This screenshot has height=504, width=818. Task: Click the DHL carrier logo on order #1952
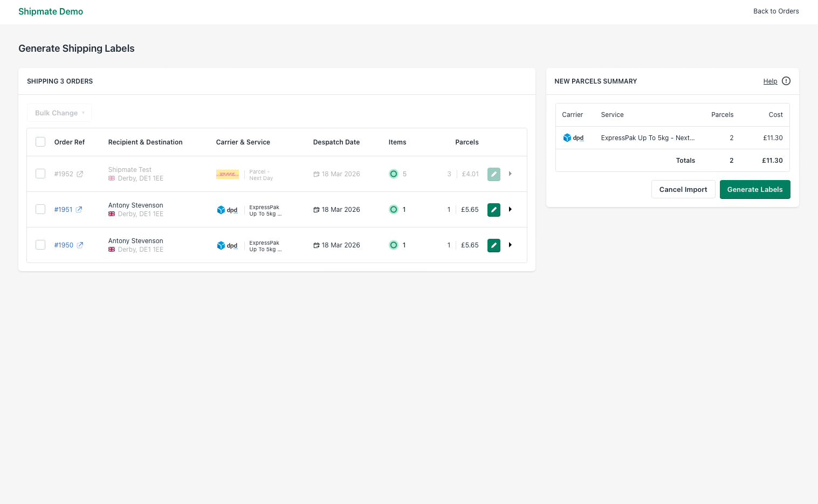(227, 174)
